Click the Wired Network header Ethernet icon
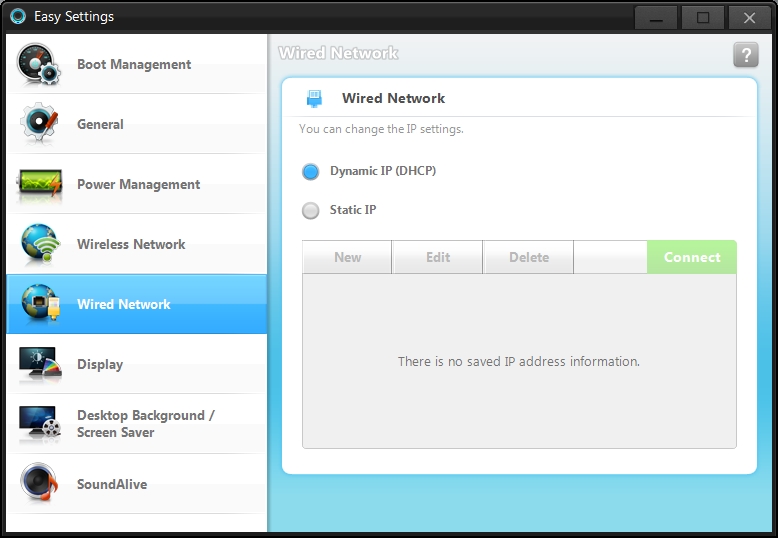This screenshot has width=778, height=538. 314,98
